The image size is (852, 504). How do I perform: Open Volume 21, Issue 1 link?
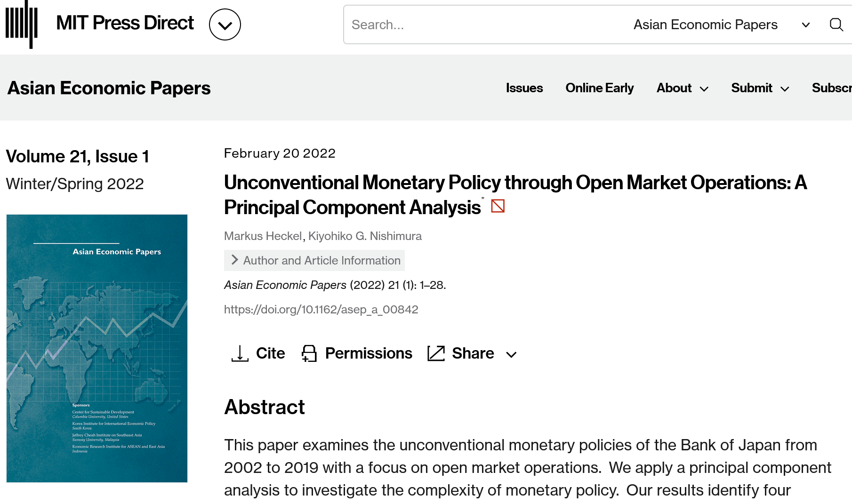(78, 156)
